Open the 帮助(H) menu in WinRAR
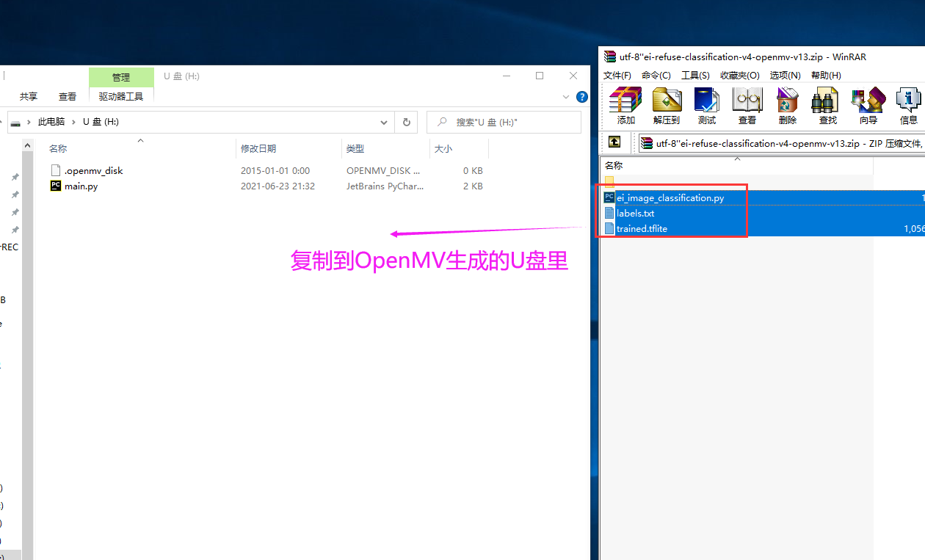Screen dimensions: 925x560 pyautogui.click(x=826, y=75)
